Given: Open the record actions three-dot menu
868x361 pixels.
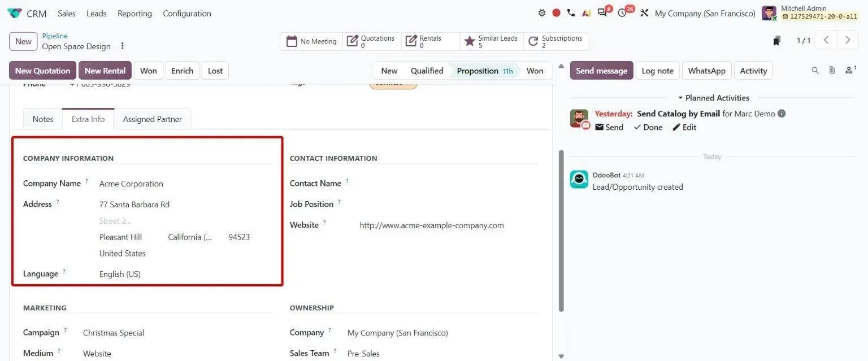Looking at the screenshot, I should pos(122,46).
